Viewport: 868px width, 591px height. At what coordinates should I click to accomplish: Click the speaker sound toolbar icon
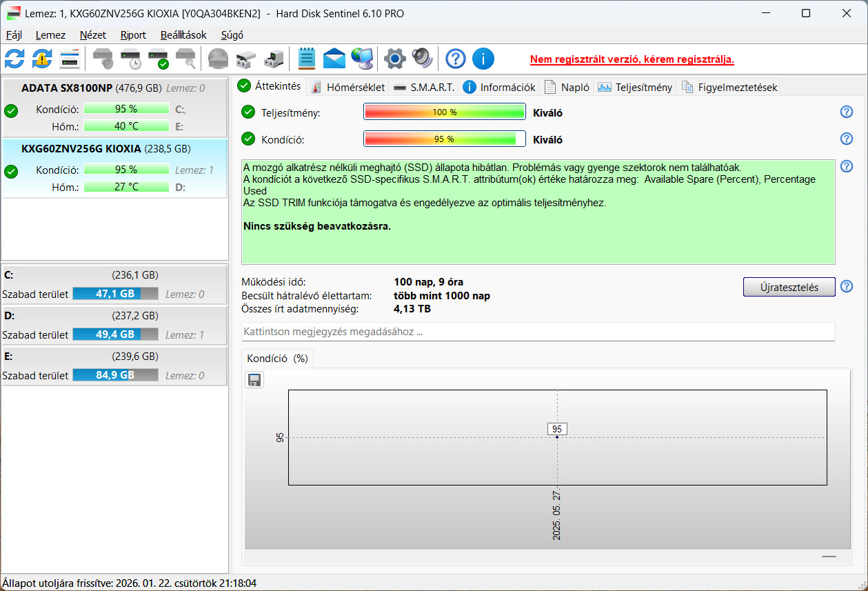422,59
